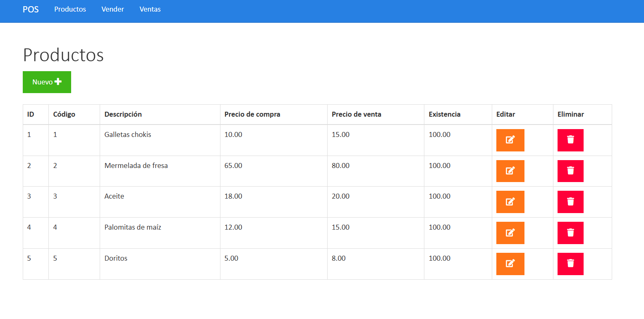Screen dimensions: 644x319
Task: Delete the Doritos product
Action: point(570,264)
